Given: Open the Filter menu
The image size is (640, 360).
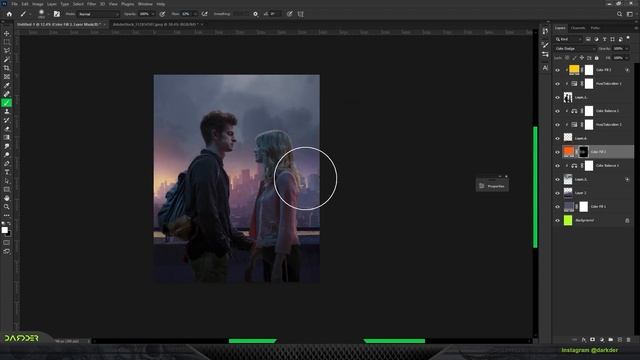Looking at the screenshot, I should click(91, 4).
